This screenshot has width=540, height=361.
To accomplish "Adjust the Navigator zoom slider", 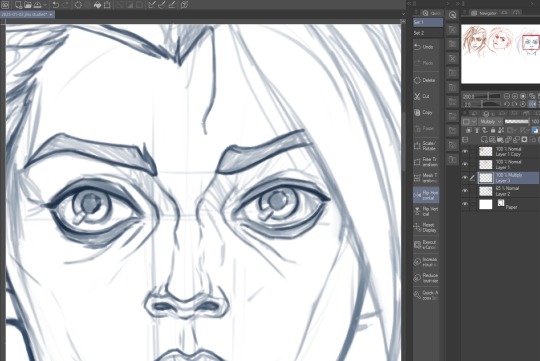I will pyautogui.click(x=488, y=96).
